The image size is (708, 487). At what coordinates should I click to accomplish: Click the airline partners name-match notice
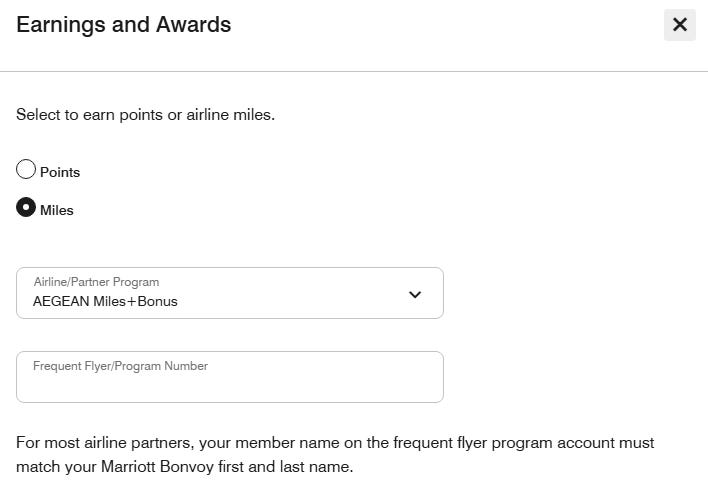point(335,455)
